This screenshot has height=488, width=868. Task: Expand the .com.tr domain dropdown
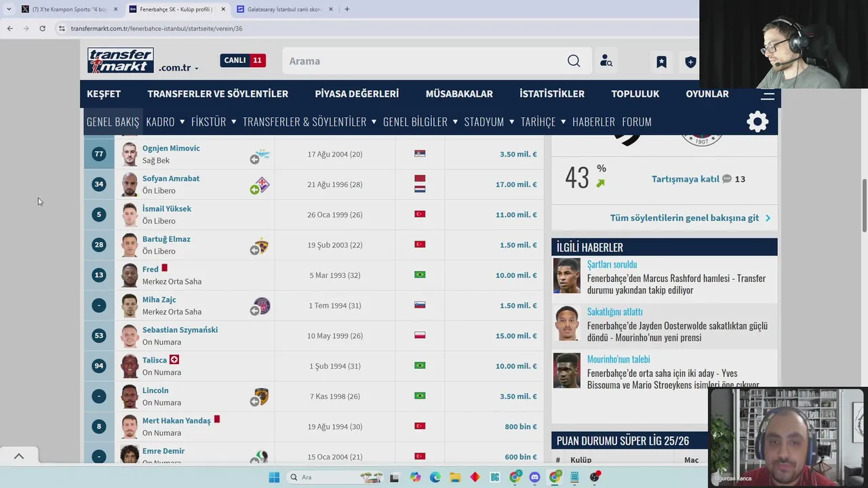(197, 68)
